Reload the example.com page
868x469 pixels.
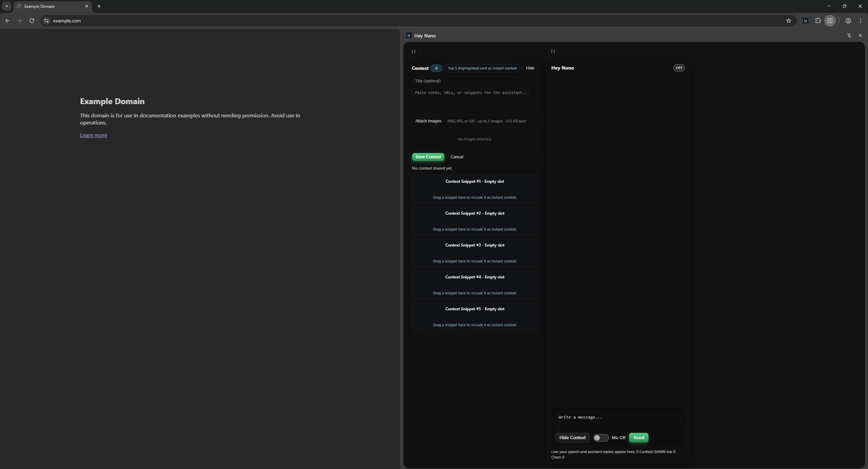point(32,21)
